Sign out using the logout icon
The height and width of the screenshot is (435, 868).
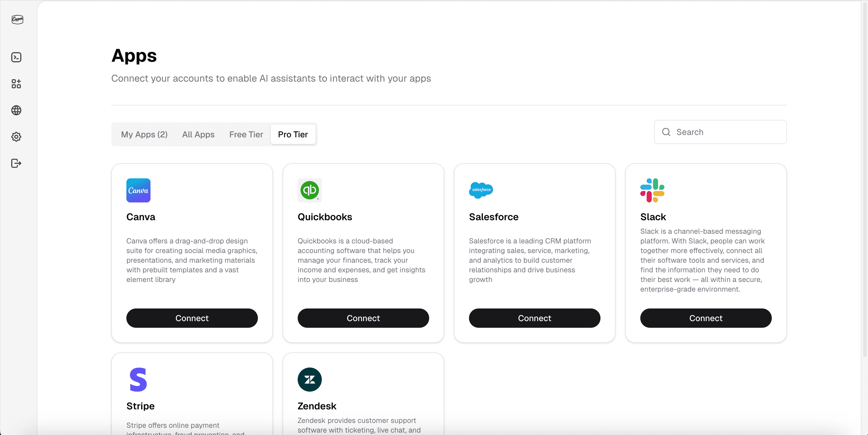[x=16, y=163]
